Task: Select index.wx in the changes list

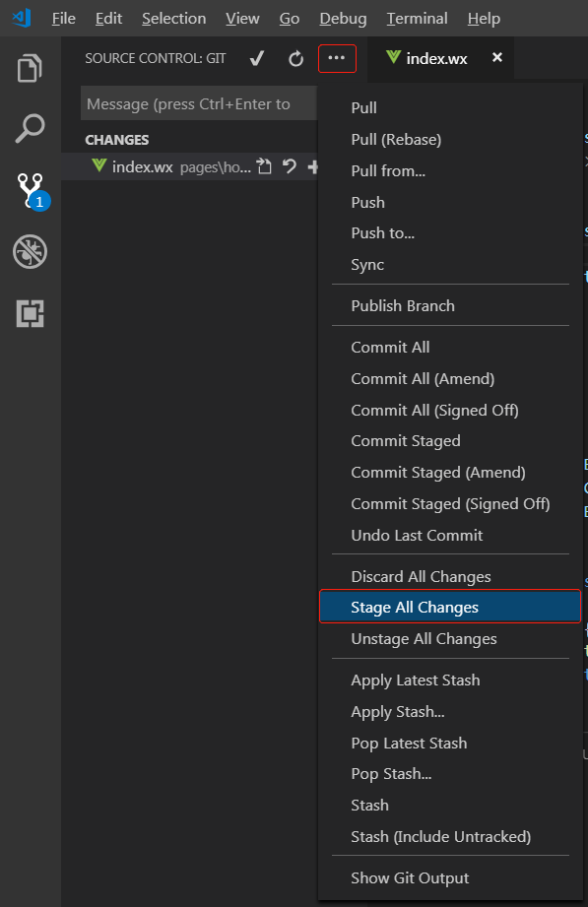Action: [x=189, y=166]
